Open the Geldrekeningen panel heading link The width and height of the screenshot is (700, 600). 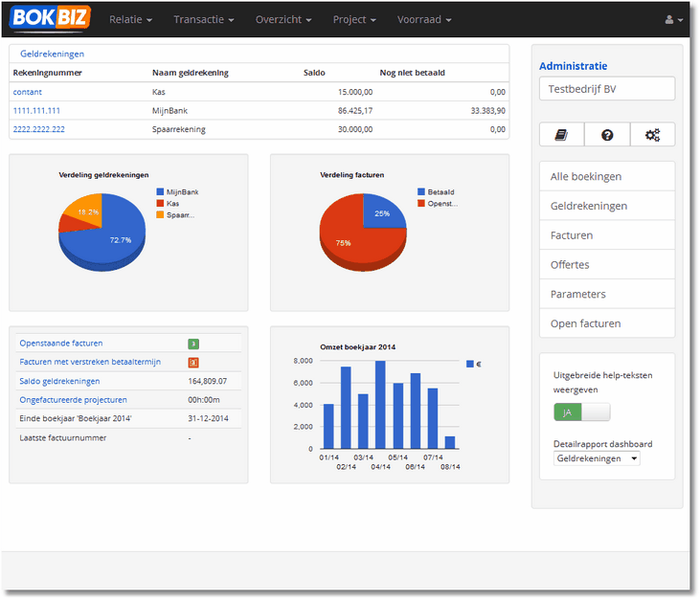(52, 55)
